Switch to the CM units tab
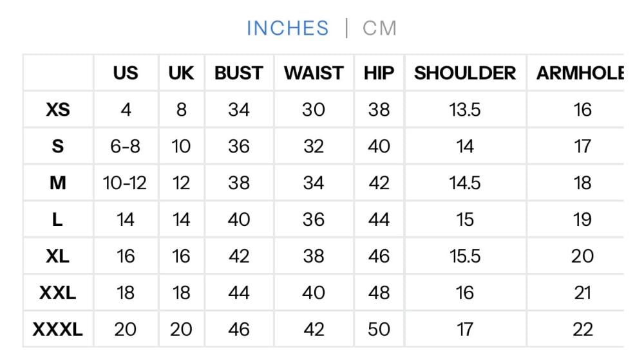 click(379, 28)
